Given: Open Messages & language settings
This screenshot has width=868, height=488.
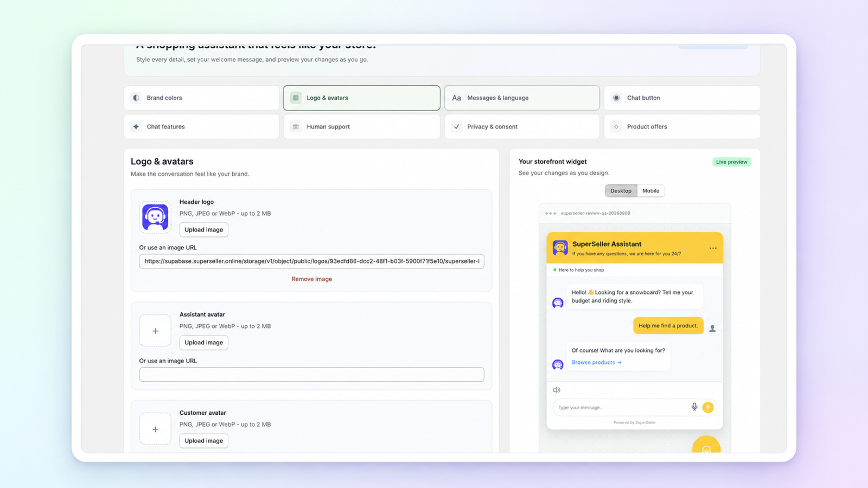Looking at the screenshot, I should coord(522,98).
